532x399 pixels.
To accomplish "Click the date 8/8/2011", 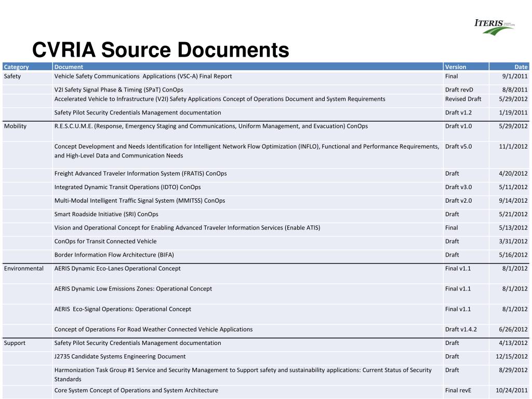I will click(515, 90).
